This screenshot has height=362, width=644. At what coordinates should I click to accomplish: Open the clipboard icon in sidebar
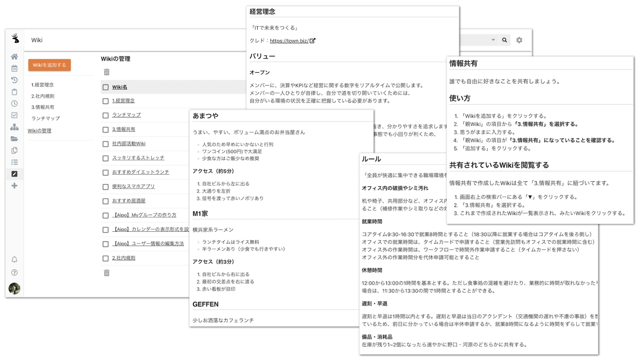(14, 92)
